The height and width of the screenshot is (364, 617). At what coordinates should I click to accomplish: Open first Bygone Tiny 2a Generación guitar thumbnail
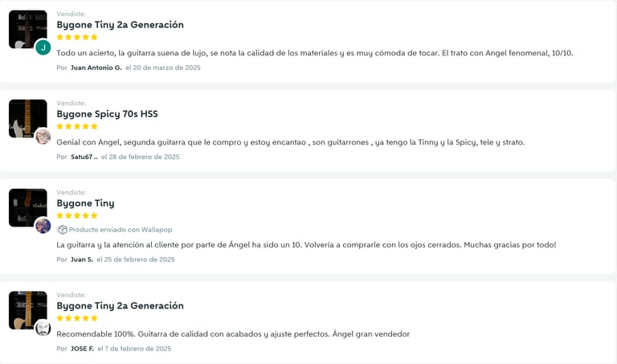(27, 29)
